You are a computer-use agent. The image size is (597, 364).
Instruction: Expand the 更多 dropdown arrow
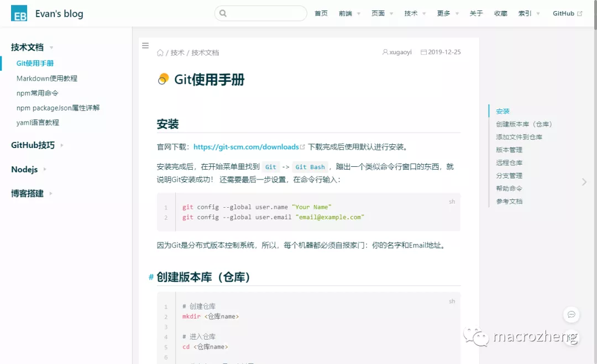(457, 14)
